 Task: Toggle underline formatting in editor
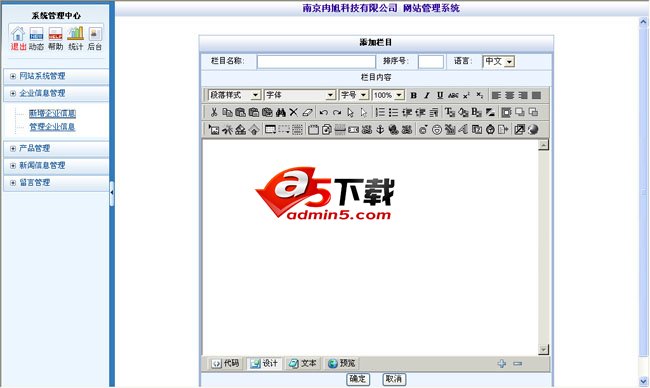tap(440, 95)
